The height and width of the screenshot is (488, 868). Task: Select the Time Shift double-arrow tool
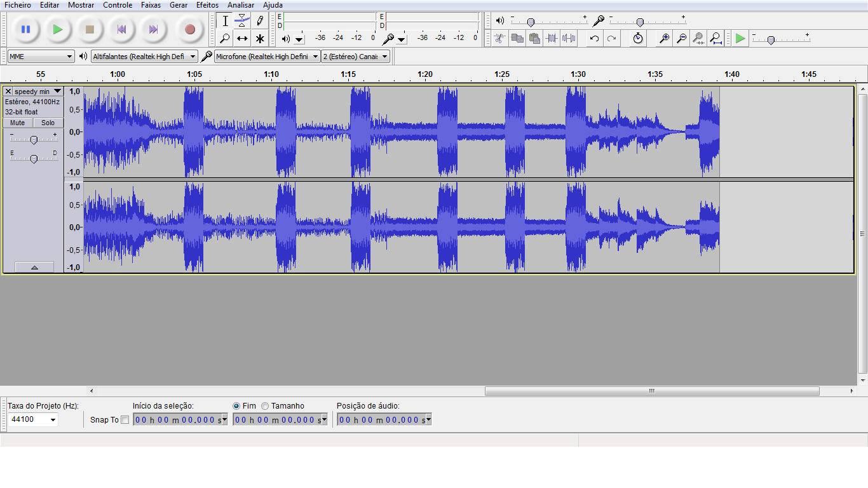point(242,39)
